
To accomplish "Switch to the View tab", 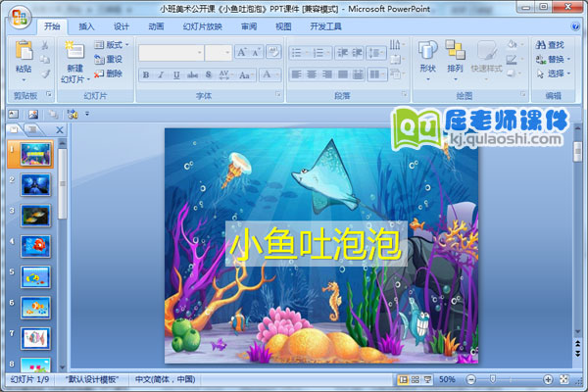I will 283,26.
